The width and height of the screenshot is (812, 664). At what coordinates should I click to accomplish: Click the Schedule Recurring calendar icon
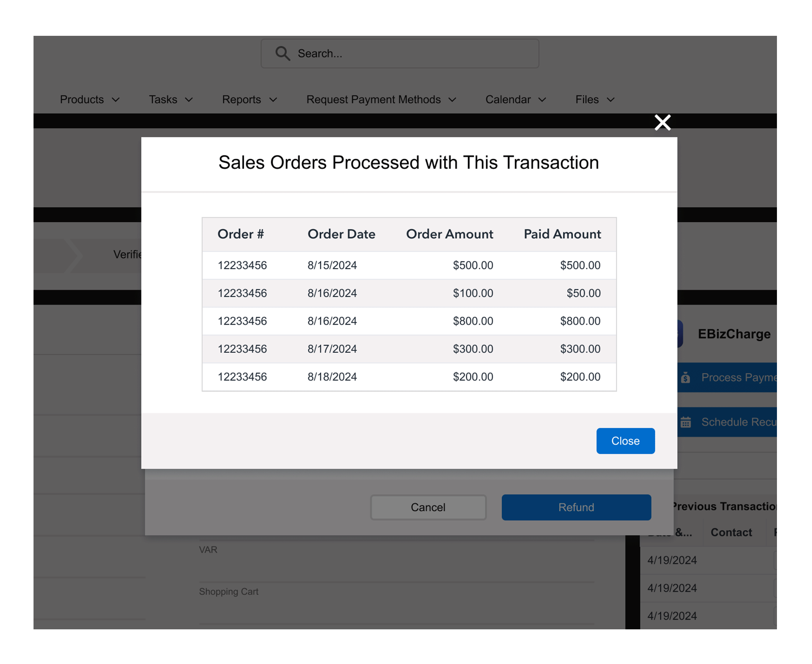(x=685, y=422)
